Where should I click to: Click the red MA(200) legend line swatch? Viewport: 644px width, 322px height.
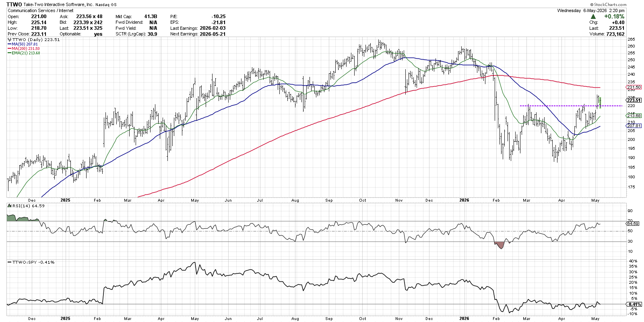[x=9, y=49]
